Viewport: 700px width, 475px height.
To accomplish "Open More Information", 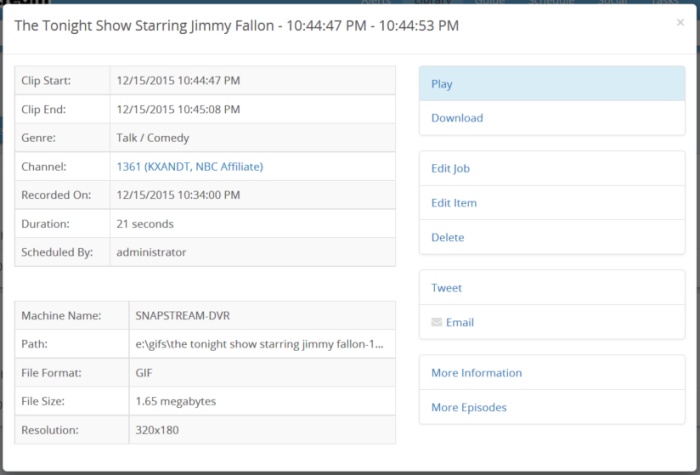I will click(552, 373).
